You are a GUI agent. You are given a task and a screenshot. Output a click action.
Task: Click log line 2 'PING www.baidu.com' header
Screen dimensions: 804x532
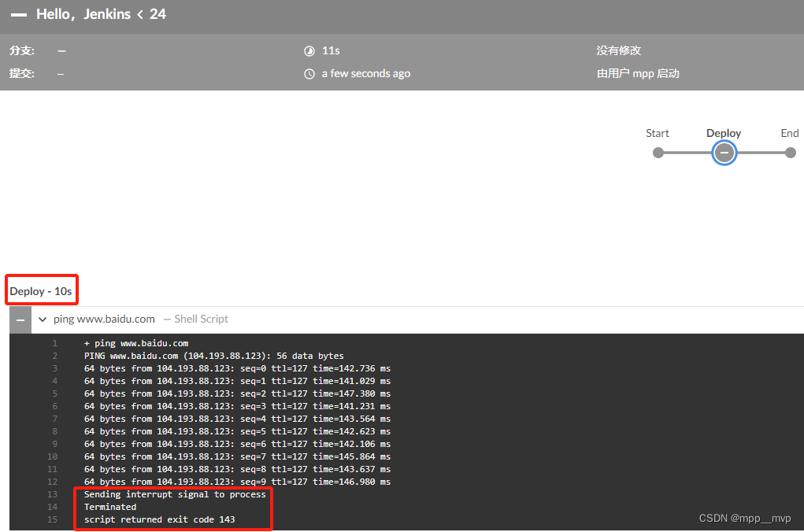coord(214,356)
